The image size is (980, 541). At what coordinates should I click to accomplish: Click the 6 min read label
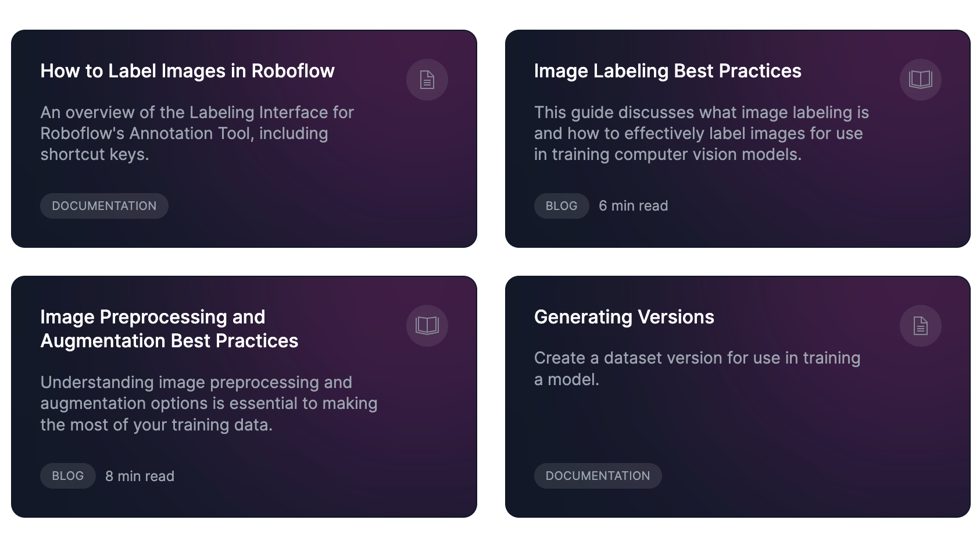[634, 205]
